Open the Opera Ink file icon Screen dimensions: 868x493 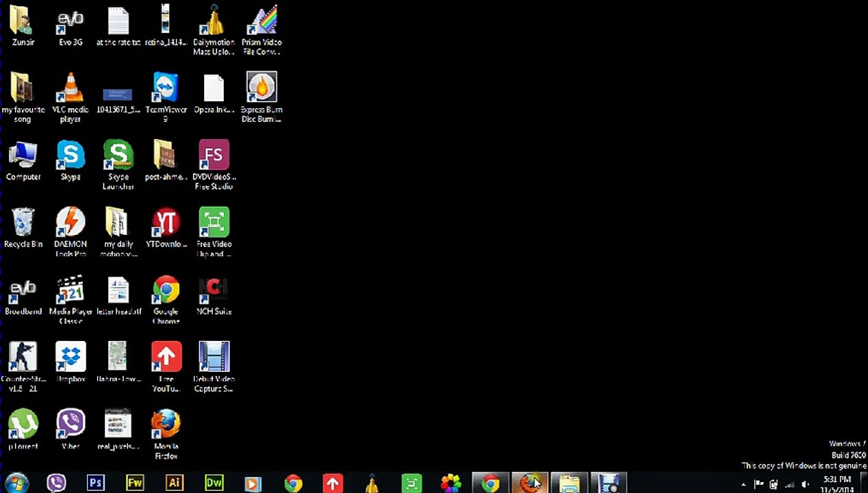coord(214,94)
